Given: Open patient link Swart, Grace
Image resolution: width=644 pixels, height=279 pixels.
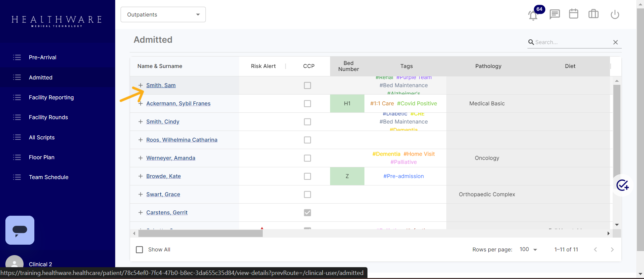Looking at the screenshot, I should pyautogui.click(x=163, y=195).
